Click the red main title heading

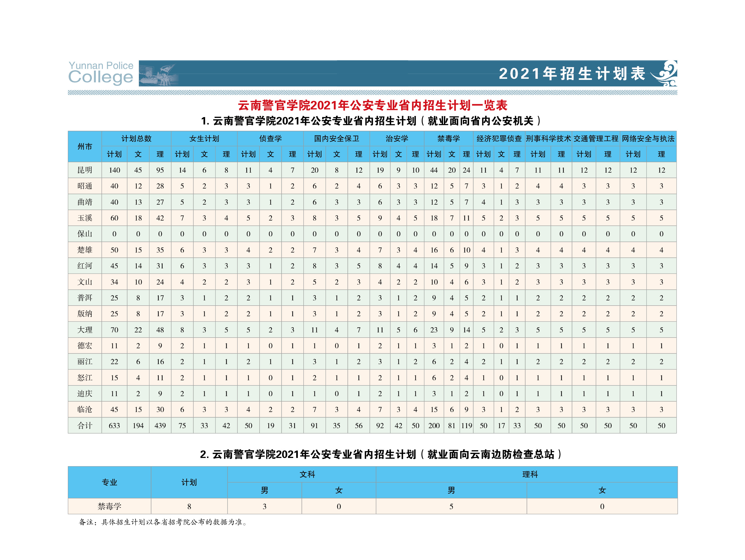[372, 106]
